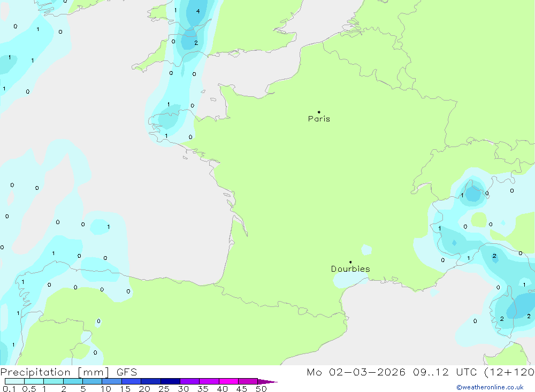The width and height of the screenshot is (535, 392).
Task: Pick the 20–25 mm dark blue swatch
Action: [150, 381]
